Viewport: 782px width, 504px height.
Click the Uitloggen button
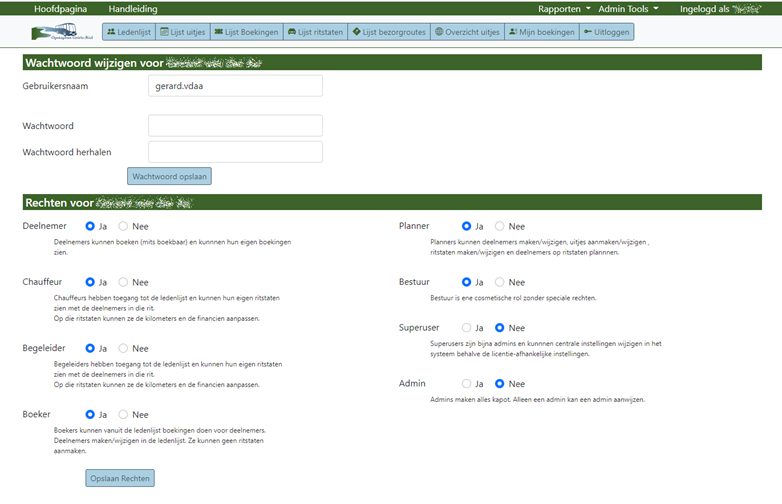[x=608, y=32]
